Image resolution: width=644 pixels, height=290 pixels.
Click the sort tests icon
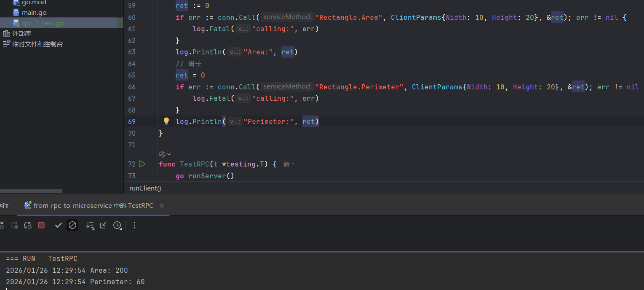pos(90,225)
